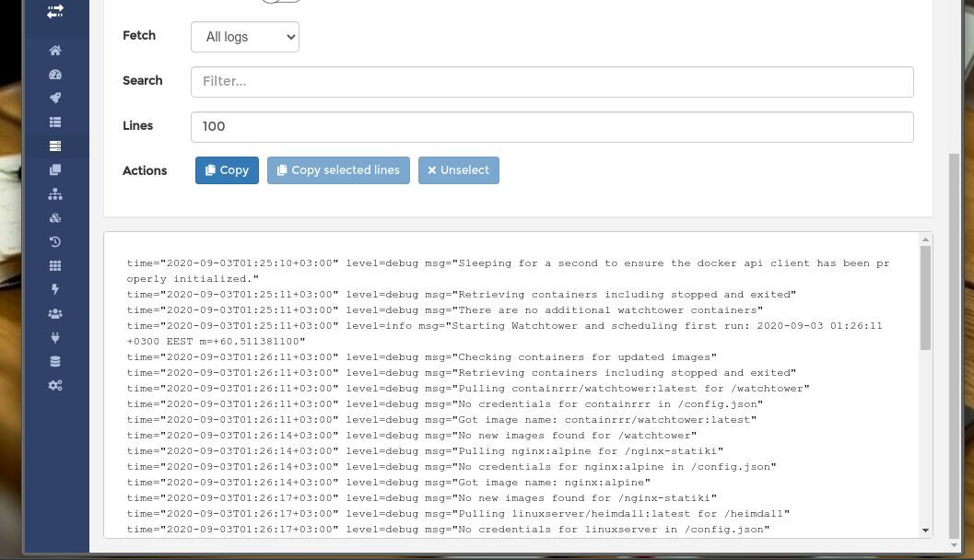Open the list view icon
The height and width of the screenshot is (560, 974).
point(55,122)
